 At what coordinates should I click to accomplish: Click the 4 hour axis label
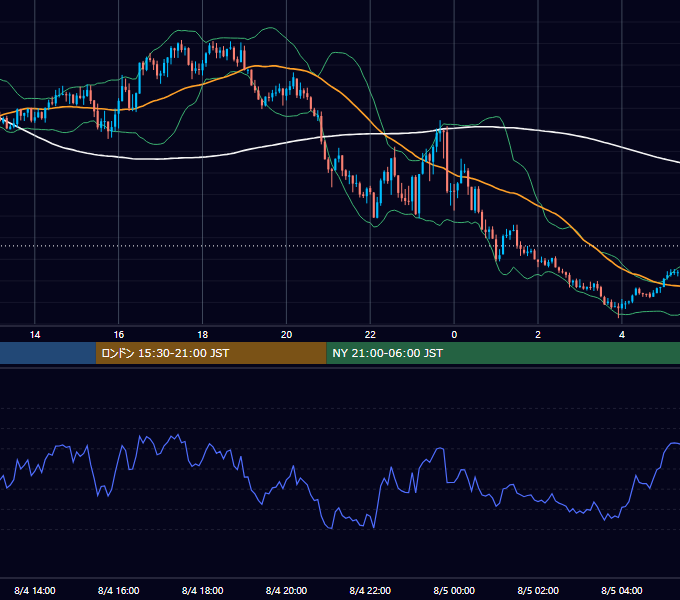[x=622, y=335]
